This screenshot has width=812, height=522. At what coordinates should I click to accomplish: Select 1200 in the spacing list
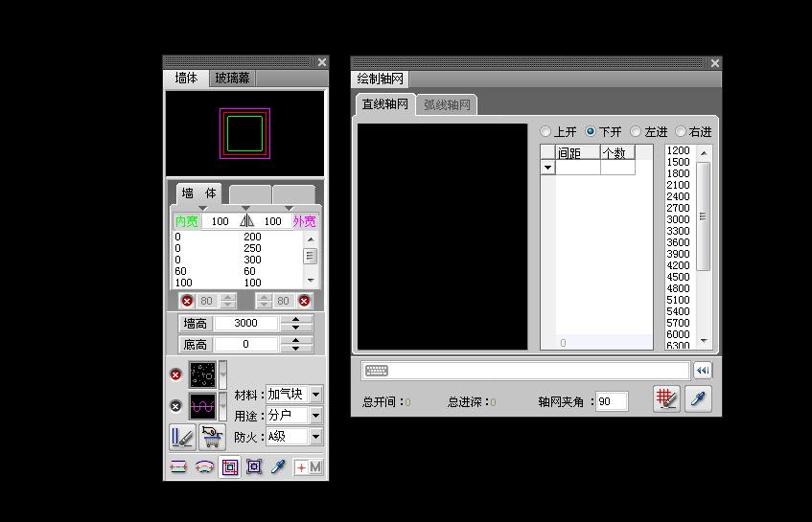coord(678,150)
